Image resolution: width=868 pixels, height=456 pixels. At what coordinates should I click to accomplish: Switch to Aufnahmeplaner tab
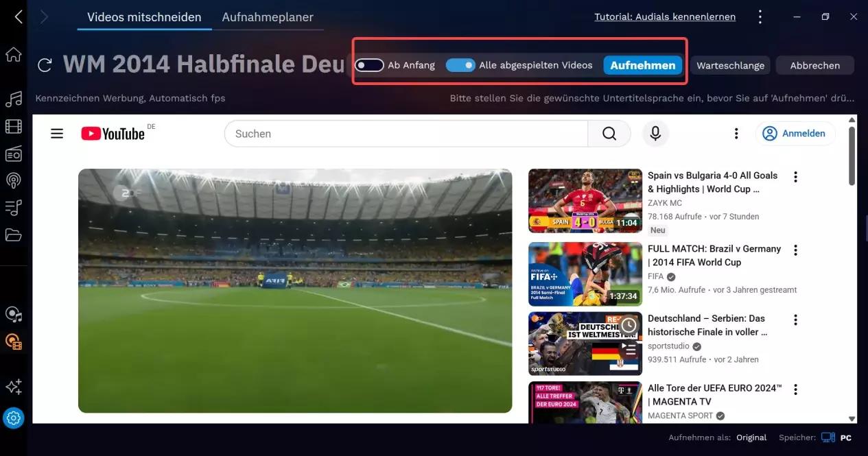click(268, 17)
